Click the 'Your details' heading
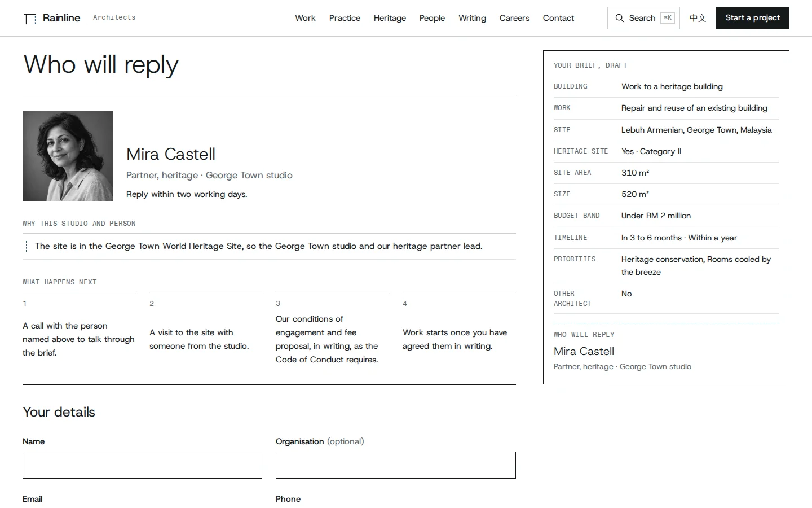Viewport: 812px width, 508px height. coord(59,412)
